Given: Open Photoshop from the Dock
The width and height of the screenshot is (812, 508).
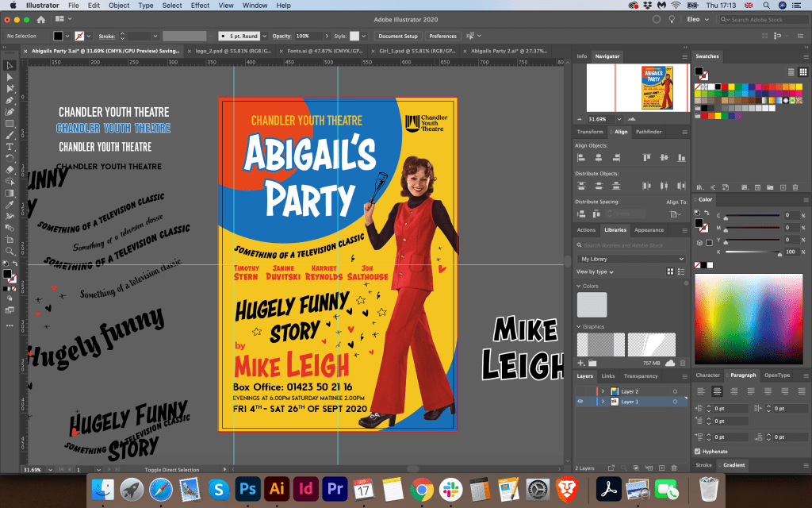Looking at the screenshot, I should tap(248, 488).
